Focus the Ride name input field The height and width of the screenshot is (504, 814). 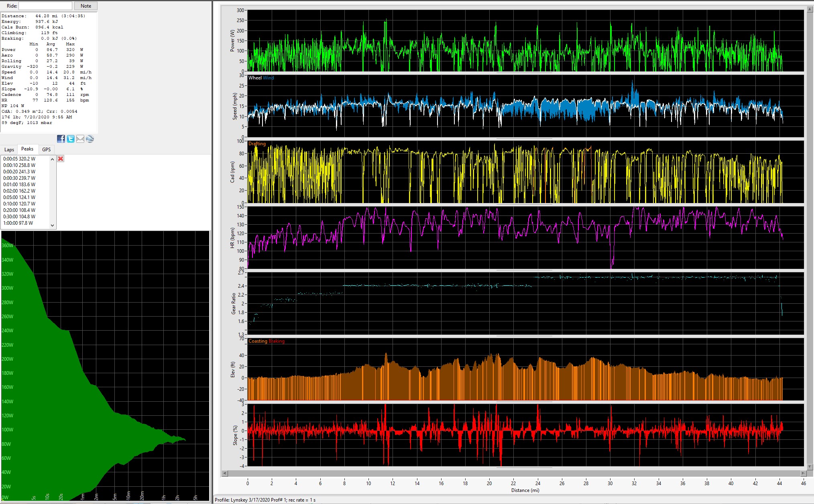click(x=45, y=6)
